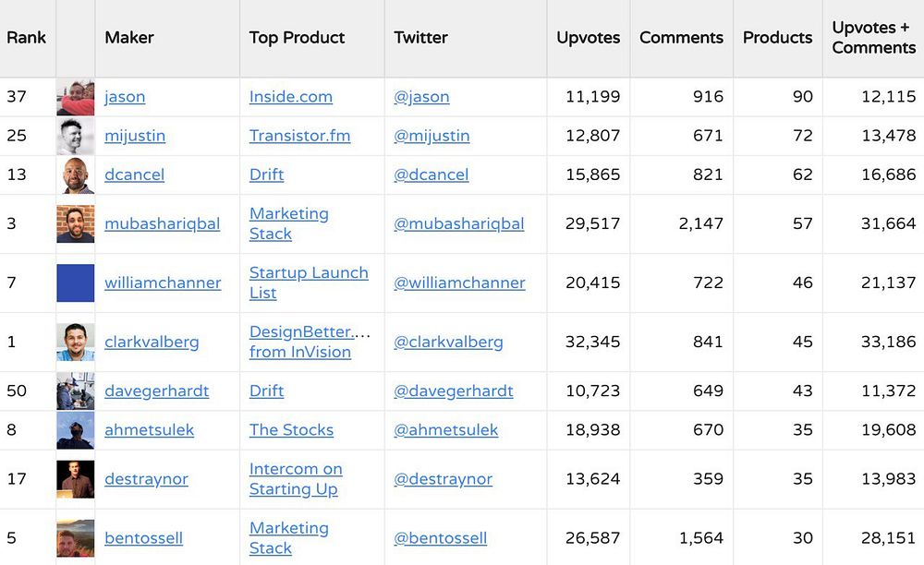
Task: Click destraynor's avatar image
Action: 75,478
